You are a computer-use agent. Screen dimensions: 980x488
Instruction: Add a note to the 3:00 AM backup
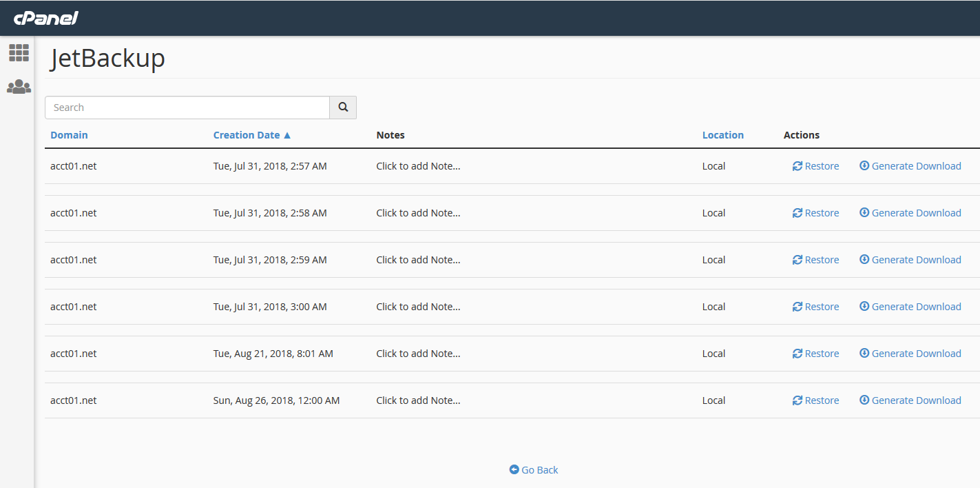click(x=418, y=307)
